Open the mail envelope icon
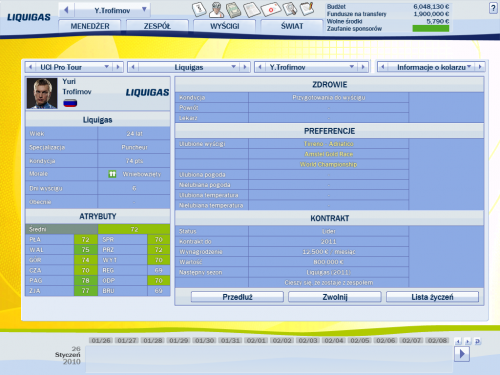500x375 pixels. pos(271,9)
